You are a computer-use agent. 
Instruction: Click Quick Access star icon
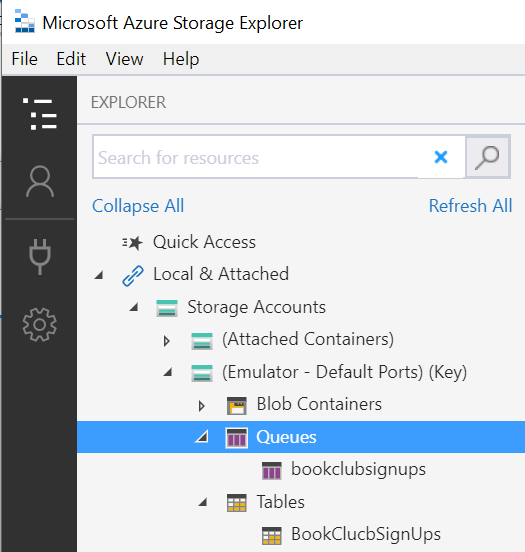132,243
